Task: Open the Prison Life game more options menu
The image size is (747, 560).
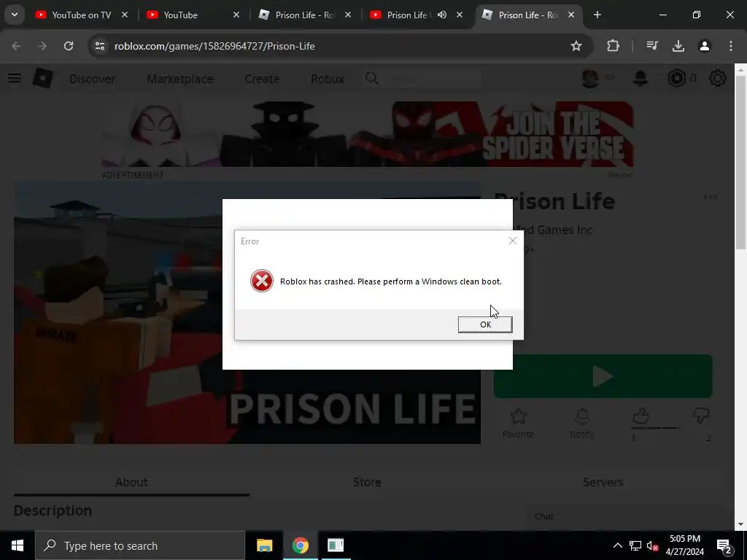Action: pyautogui.click(x=710, y=197)
